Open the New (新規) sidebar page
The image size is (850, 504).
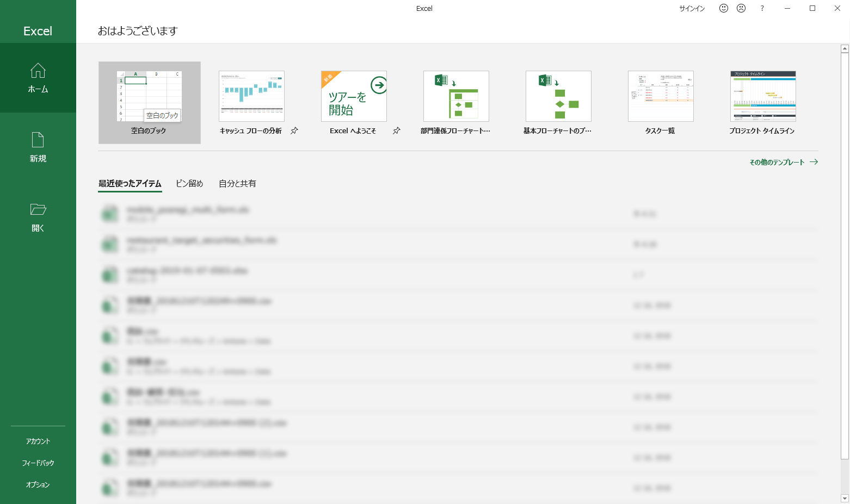(38, 147)
